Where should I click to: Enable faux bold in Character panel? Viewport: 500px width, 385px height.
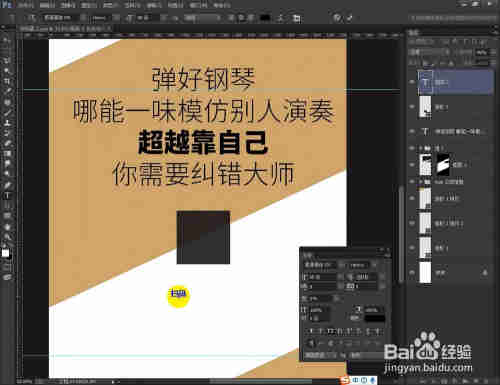coord(312,331)
